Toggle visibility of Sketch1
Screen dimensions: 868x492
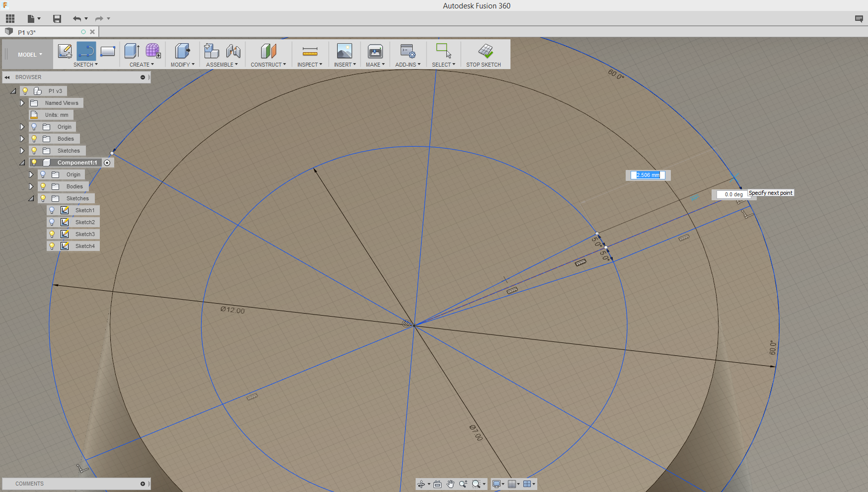tap(52, 210)
